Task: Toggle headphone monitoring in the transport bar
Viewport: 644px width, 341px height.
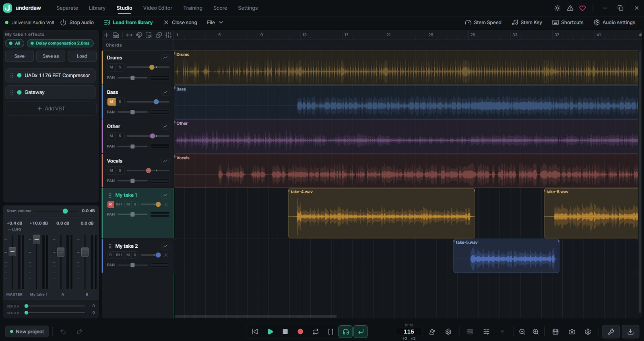Action: pos(346,332)
